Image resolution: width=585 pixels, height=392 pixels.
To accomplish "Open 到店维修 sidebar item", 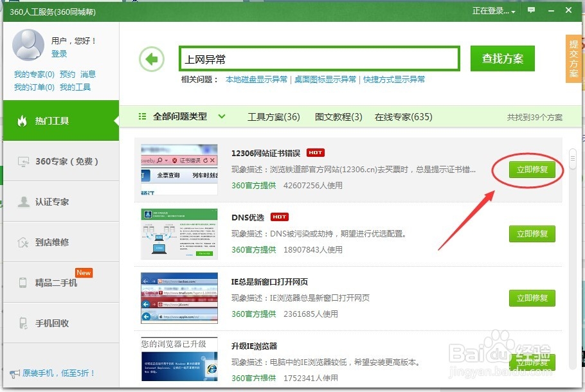I will point(61,242).
